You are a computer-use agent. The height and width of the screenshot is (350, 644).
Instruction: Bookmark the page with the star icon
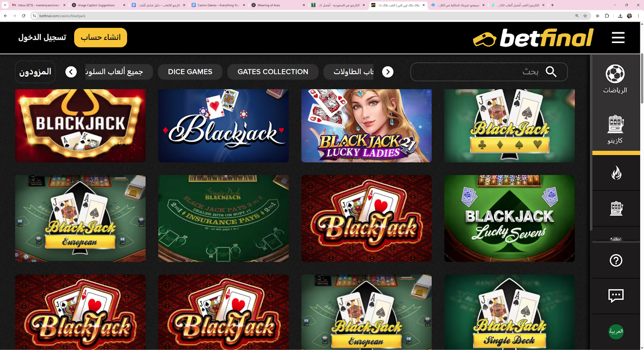tap(585, 16)
